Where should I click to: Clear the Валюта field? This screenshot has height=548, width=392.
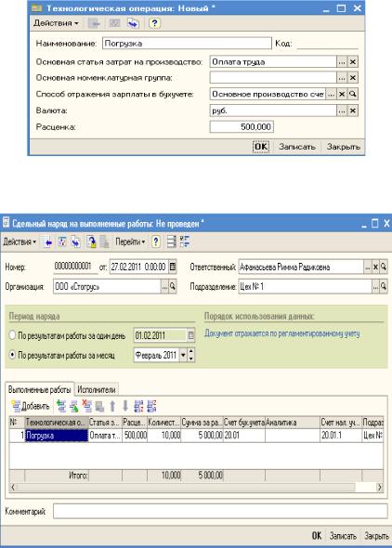click(x=353, y=111)
